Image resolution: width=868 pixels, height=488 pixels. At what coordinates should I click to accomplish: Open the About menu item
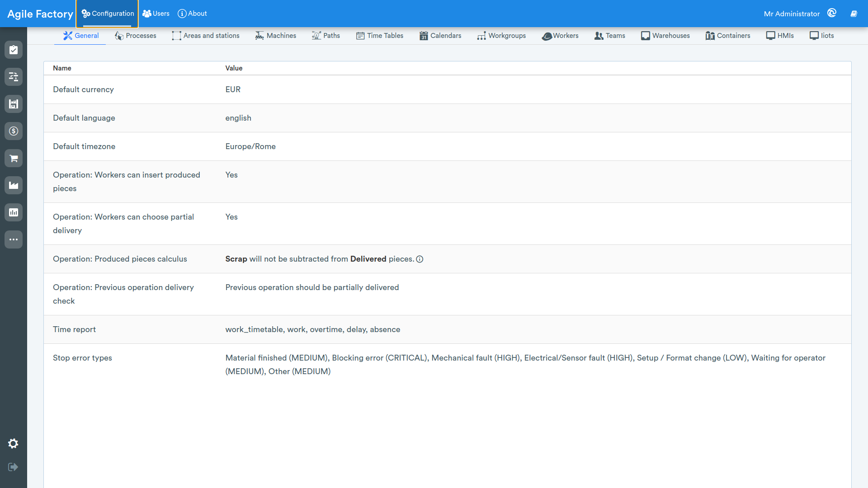point(192,14)
